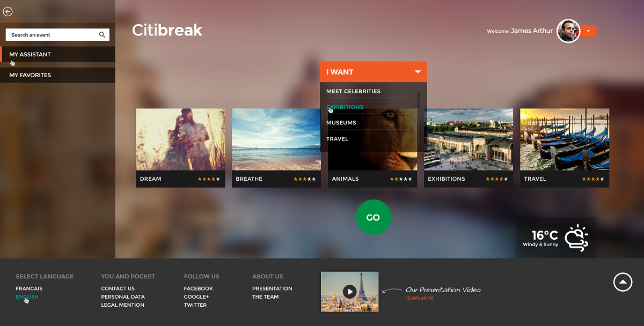The image size is (644, 326).
Task: Click the James Arthur profile avatar
Action: coord(568,31)
